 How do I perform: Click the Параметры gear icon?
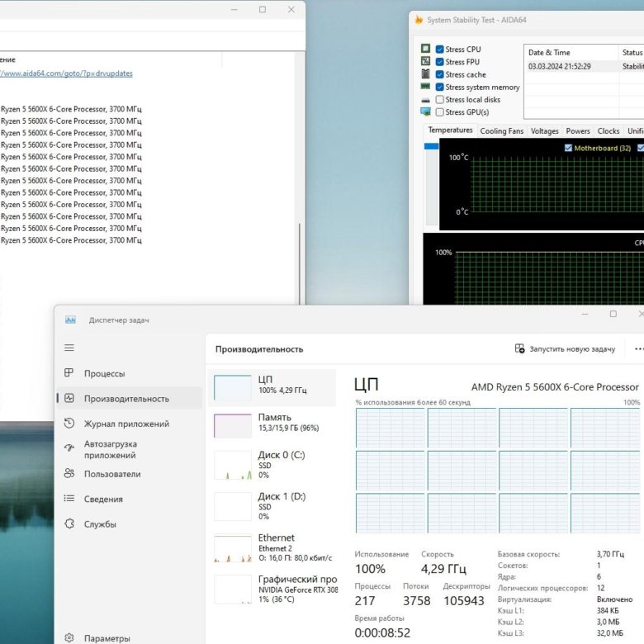pyautogui.click(x=69, y=638)
